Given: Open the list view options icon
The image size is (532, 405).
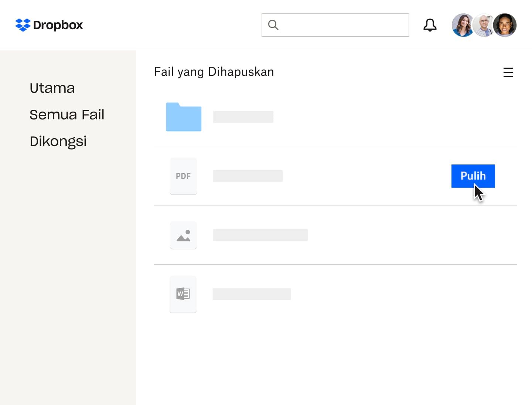Looking at the screenshot, I should click(509, 72).
